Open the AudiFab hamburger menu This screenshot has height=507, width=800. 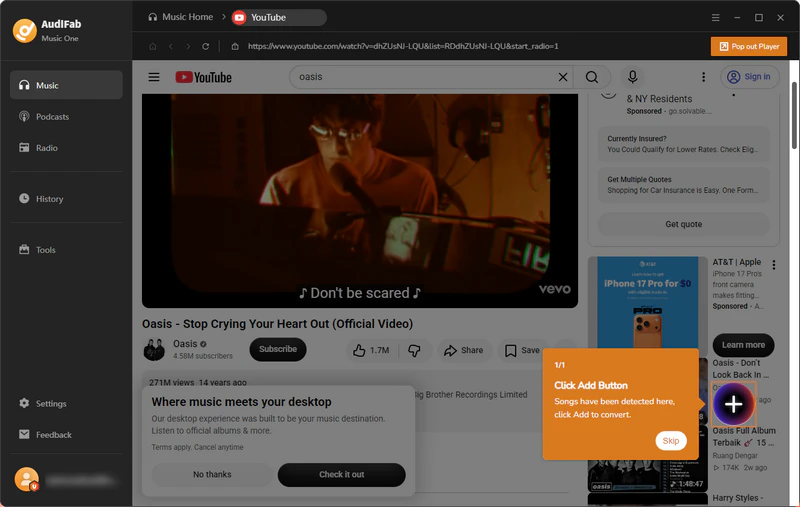715,17
